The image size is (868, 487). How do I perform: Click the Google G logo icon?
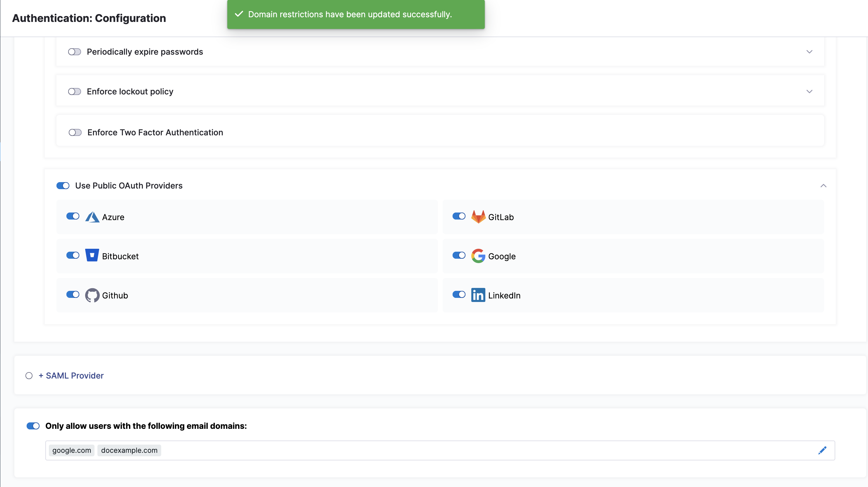[x=478, y=256]
